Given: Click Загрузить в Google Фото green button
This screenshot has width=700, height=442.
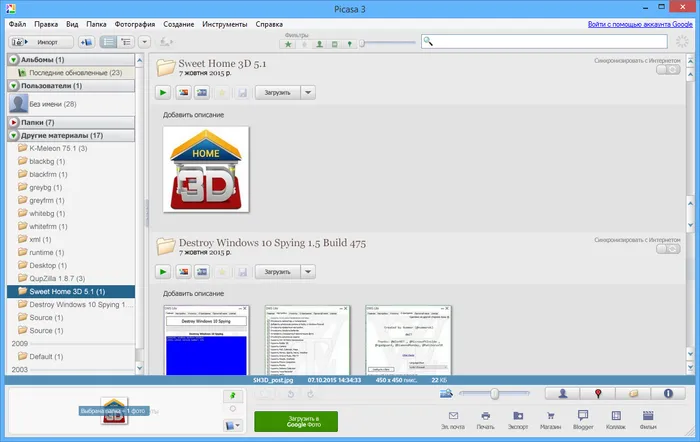Looking at the screenshot, I should point(296,421).
